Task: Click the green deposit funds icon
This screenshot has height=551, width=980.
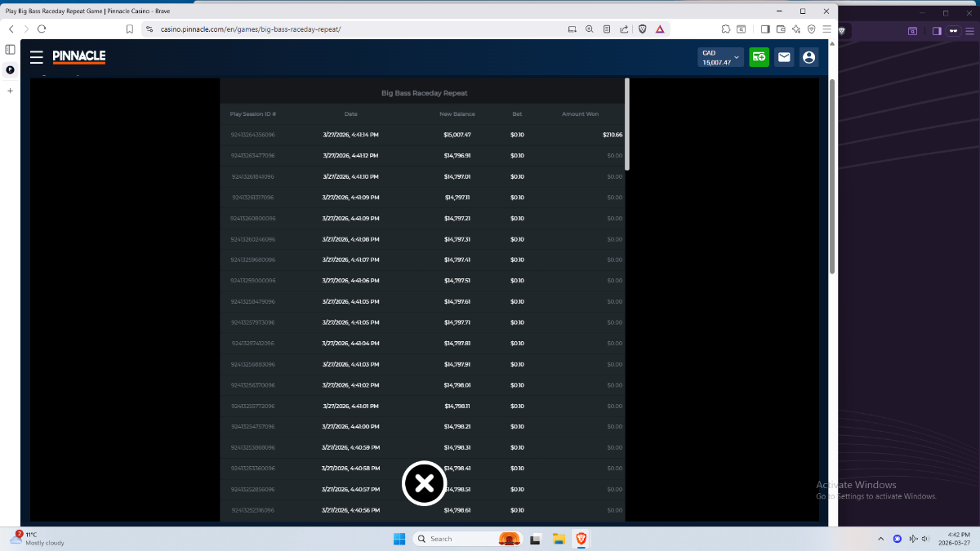Action: [759, 57]
